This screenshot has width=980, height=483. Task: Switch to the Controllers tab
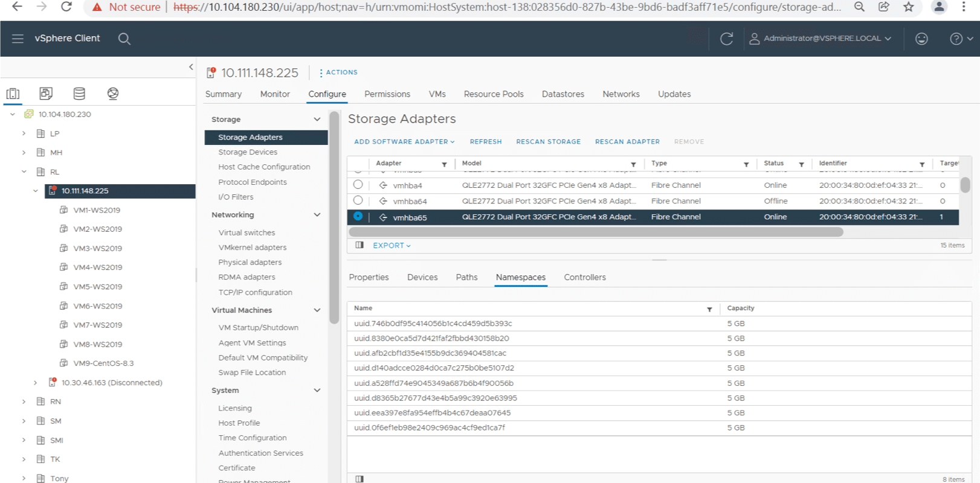(x=585, y=277)
